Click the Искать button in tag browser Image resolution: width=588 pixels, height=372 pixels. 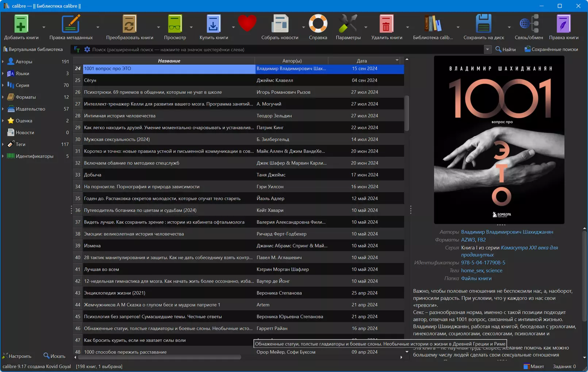(x=54, y=356)
